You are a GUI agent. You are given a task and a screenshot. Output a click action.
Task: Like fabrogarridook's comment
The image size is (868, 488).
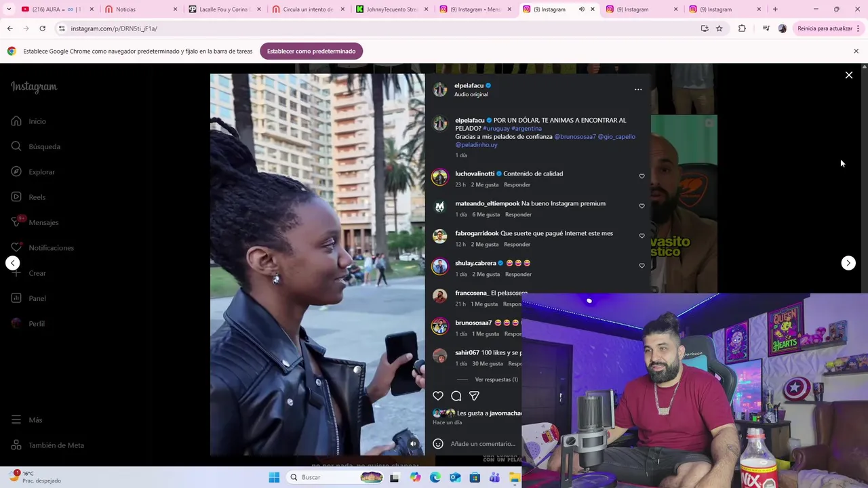(642, 236)
